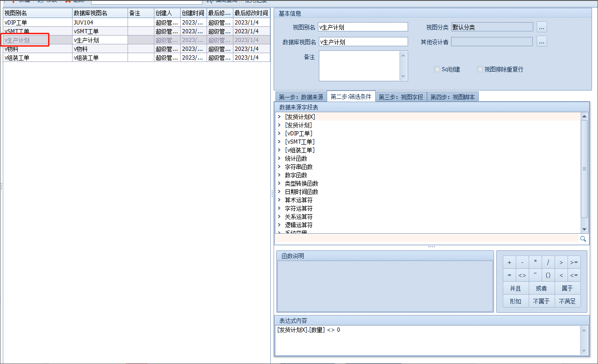Image resolution: width=598 pixels, height=364 pixels.
Task: Click into the 视图别名 text field
Action: pyautogui.click(x=363, y=27)
